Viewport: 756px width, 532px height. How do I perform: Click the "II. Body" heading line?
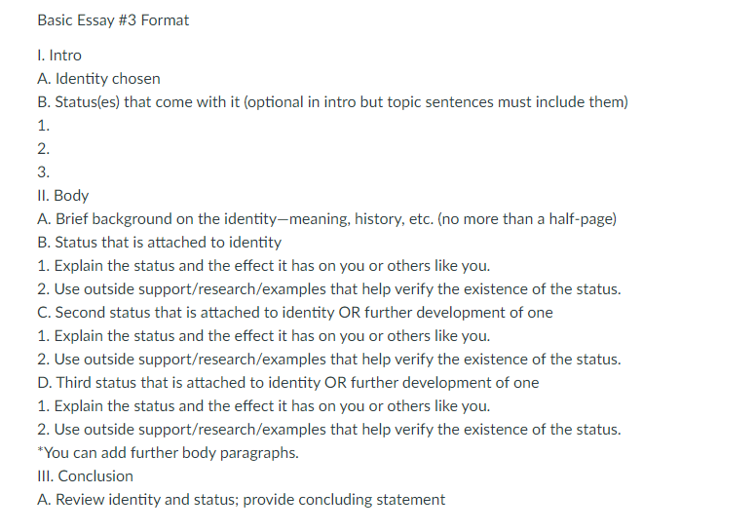click(x=62, y=196)
